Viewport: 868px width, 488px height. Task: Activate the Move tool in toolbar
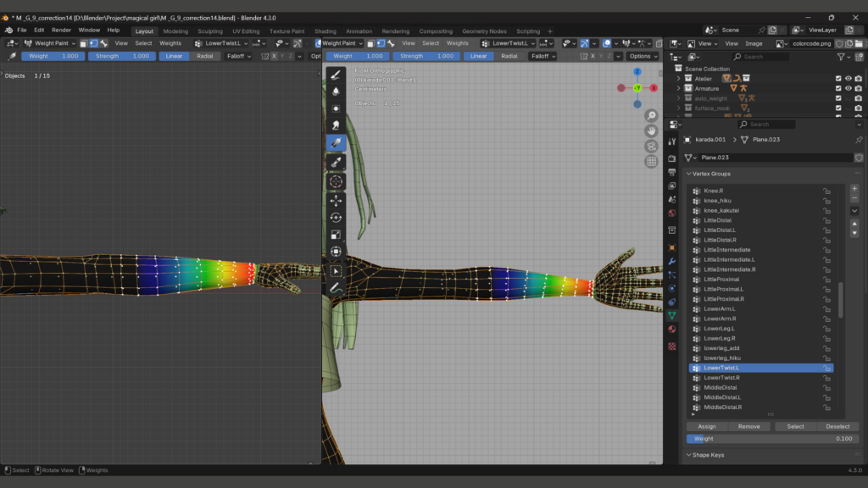tap(336, 201)
